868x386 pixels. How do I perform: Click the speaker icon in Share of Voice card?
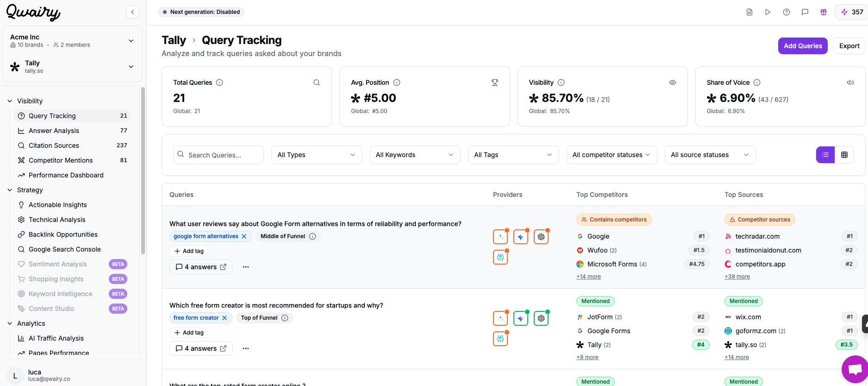[850, 82]
